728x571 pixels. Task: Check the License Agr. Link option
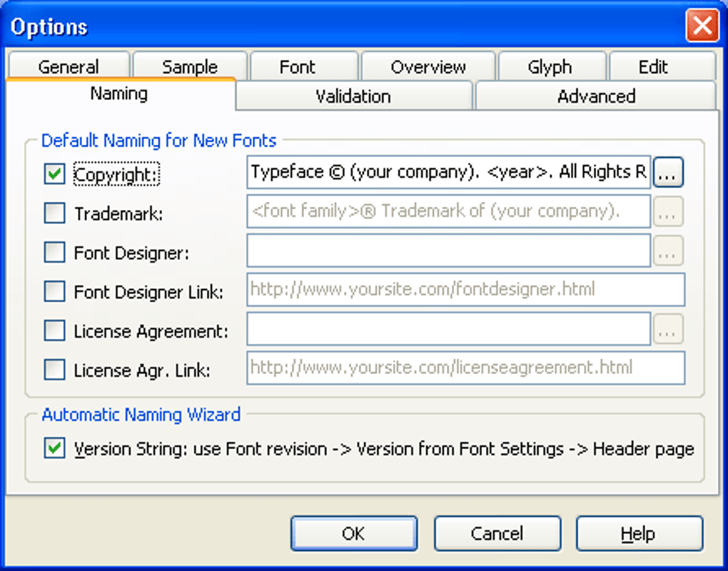(x=54, y=369)
